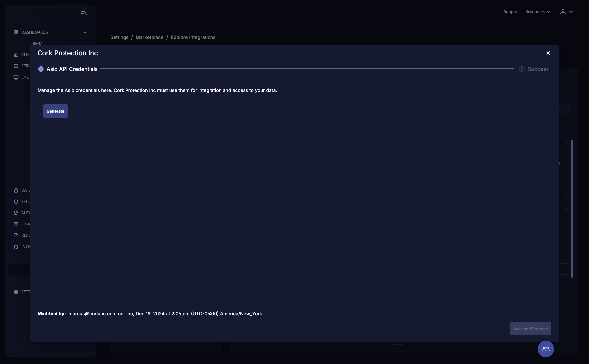
Task: Click the Modified by email text
Action: 92,314
